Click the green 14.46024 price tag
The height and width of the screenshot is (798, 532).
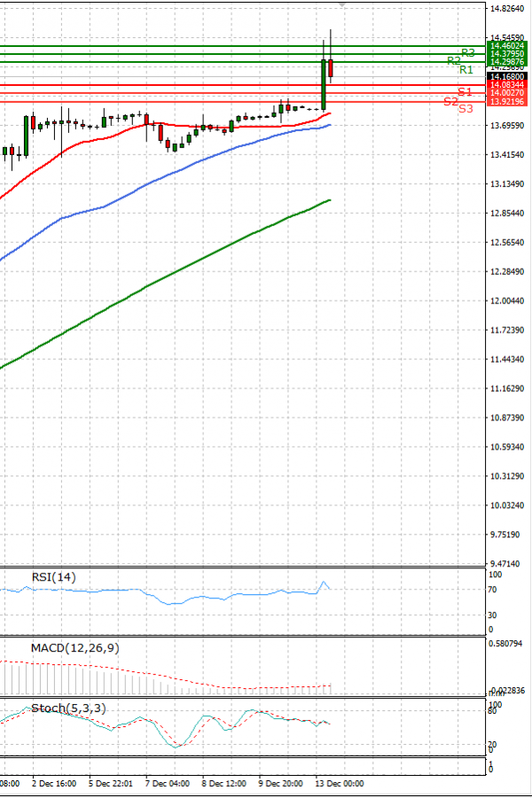tap(506, 46)
